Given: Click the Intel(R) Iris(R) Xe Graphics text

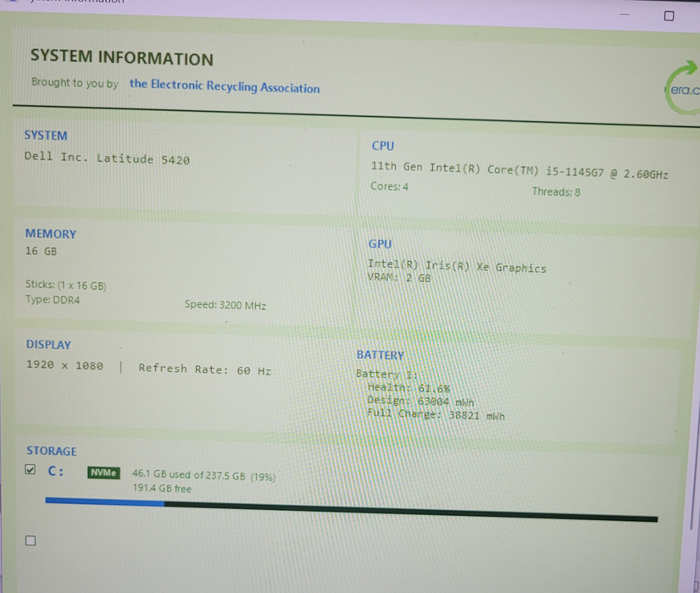Looking at the screenshot, I should pyautogui.click(x=457, y=266).
